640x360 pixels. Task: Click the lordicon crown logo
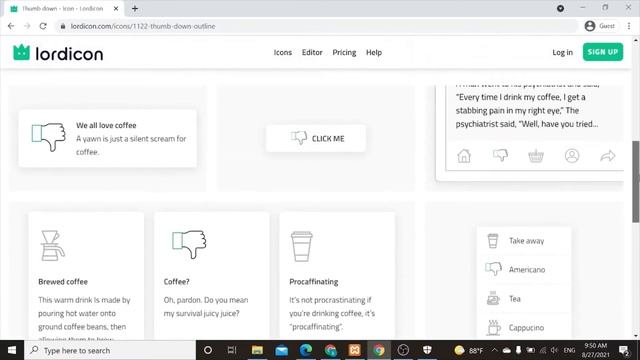click(22, 52)
